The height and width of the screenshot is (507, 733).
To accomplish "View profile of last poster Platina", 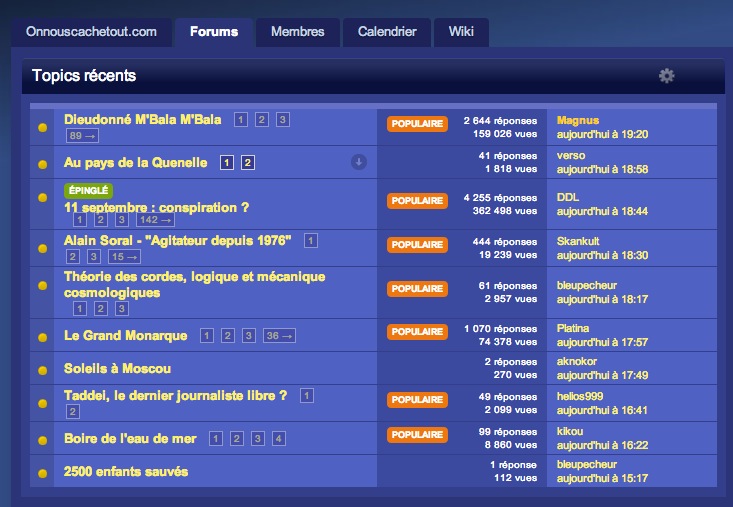I will (573, 328).
